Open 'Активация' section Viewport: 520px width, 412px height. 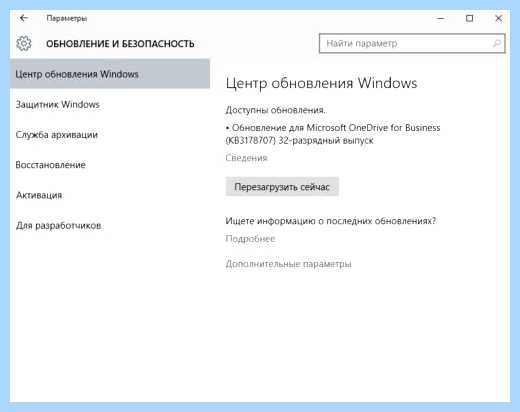[39, 195]
